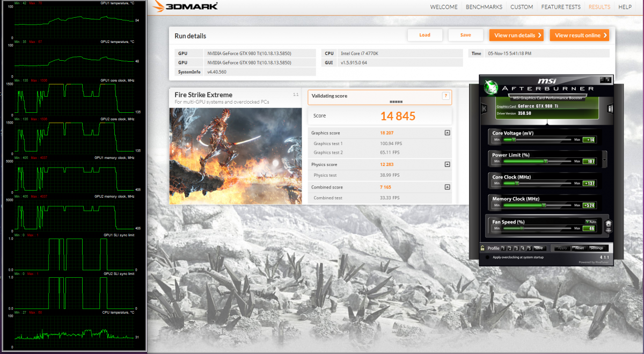Toggle the profile lock padlock icon
This screenshot has height=354, width=644.
pyautogui.click(x=482, y=248)
